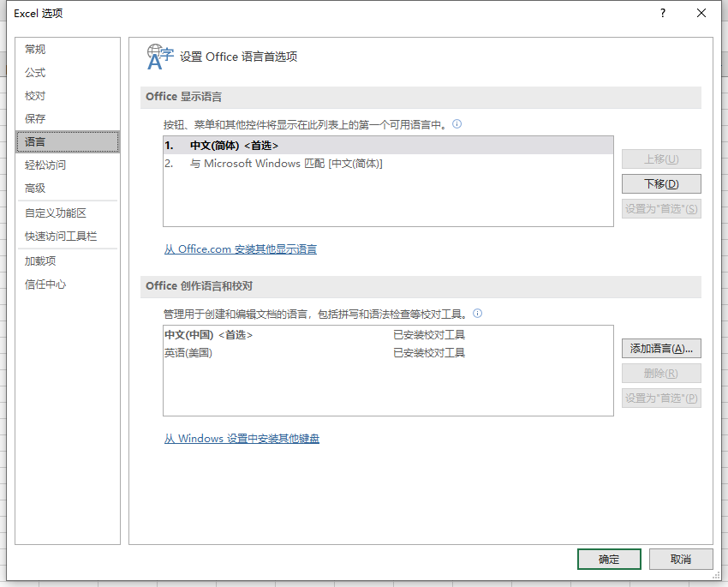Viewport: 728px width, 587px height.
Task: Click the 下移(D) button
Action: click(x=661, y=184)
